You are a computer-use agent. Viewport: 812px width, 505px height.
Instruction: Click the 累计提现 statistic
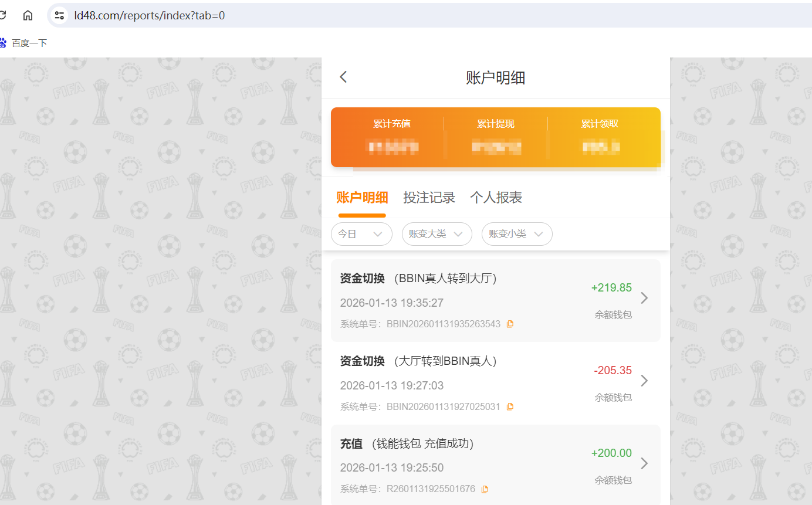click(x=496, y=136)
